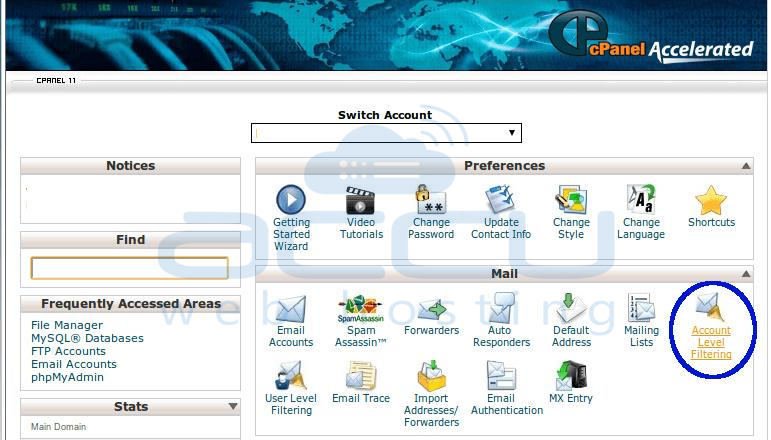Click the Import Addresses/Forwarders label
Viewport: 771px width, 440px height.
431,410
